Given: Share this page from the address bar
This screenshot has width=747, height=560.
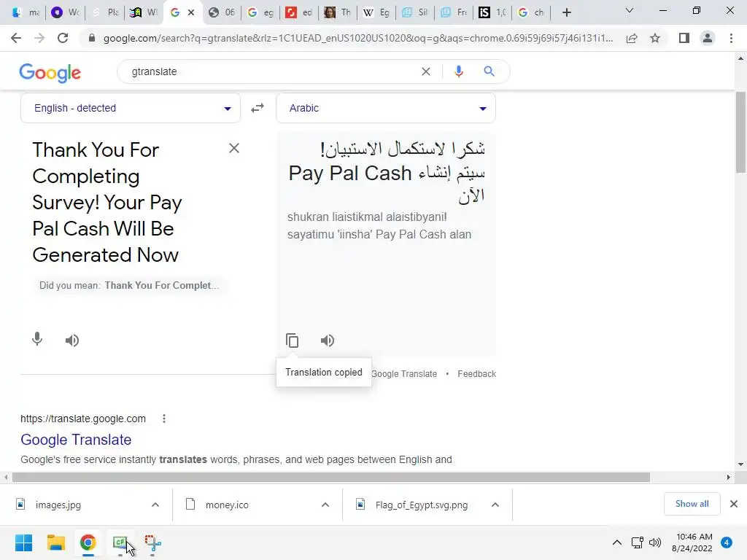Looking at the screenshot, I should (632, 38).
